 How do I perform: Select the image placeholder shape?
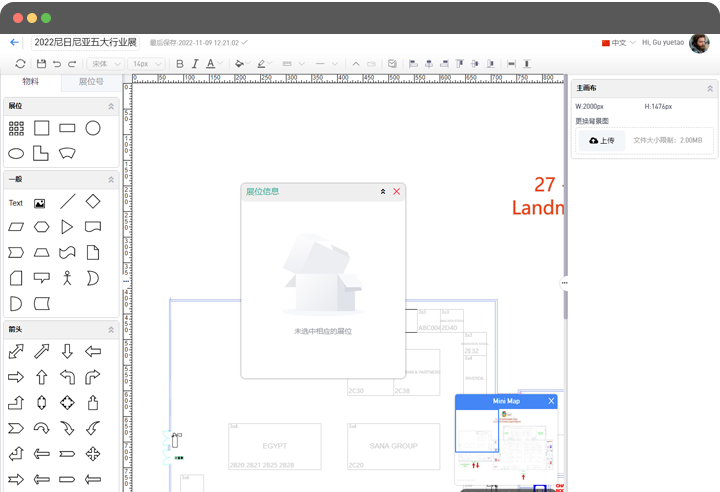(x=40, y=203)
